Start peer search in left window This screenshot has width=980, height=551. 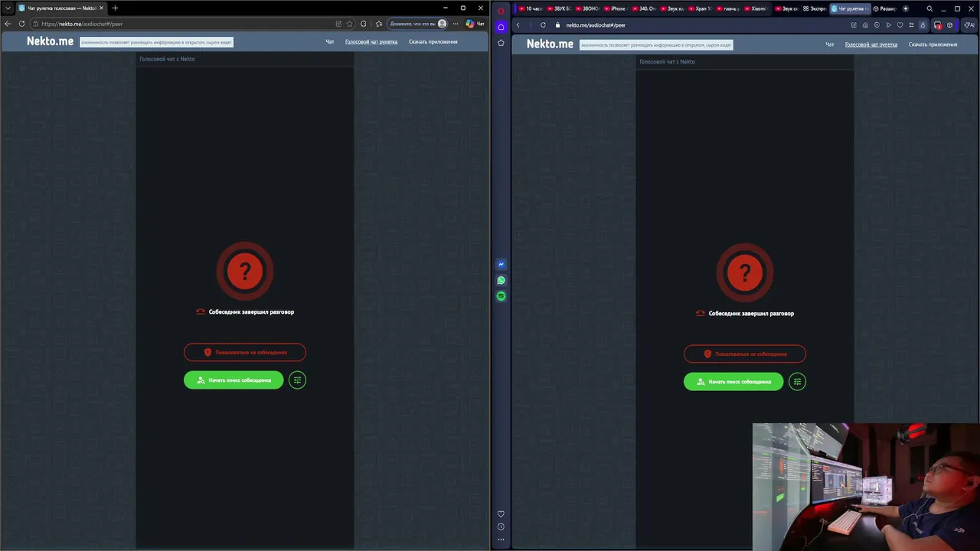point(234,380)
